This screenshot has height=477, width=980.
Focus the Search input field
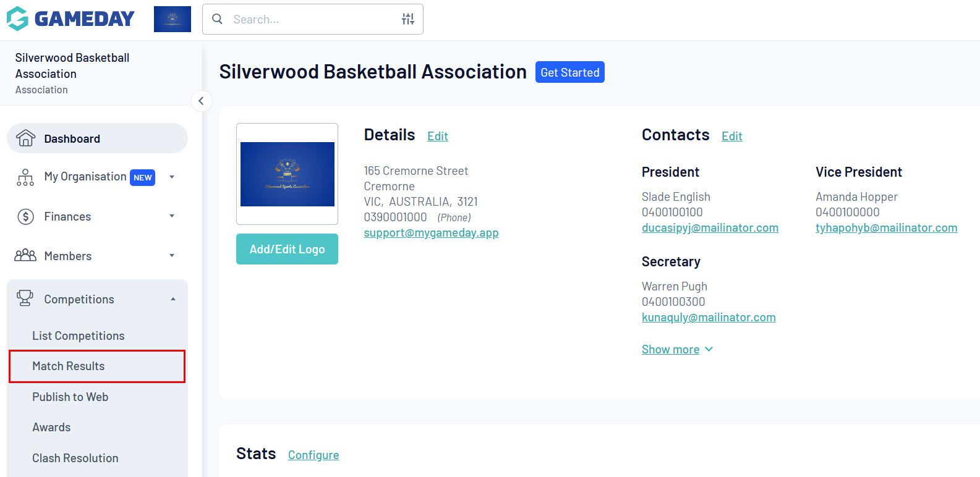click(312, 19)
